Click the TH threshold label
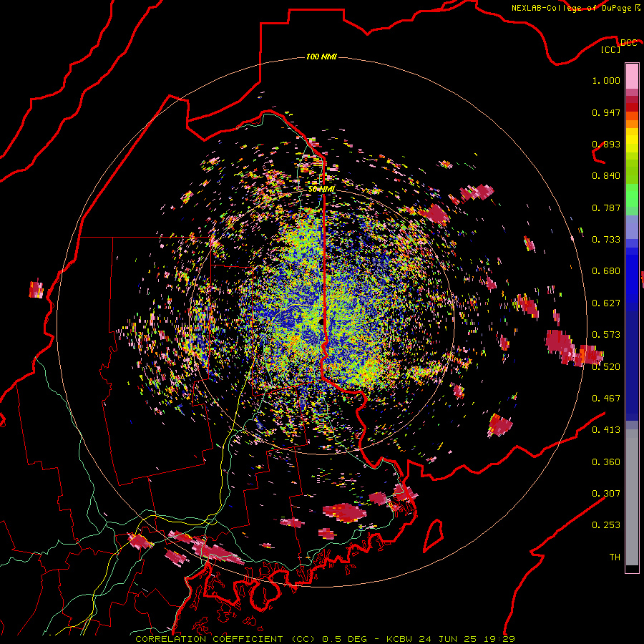 (615, 557)
